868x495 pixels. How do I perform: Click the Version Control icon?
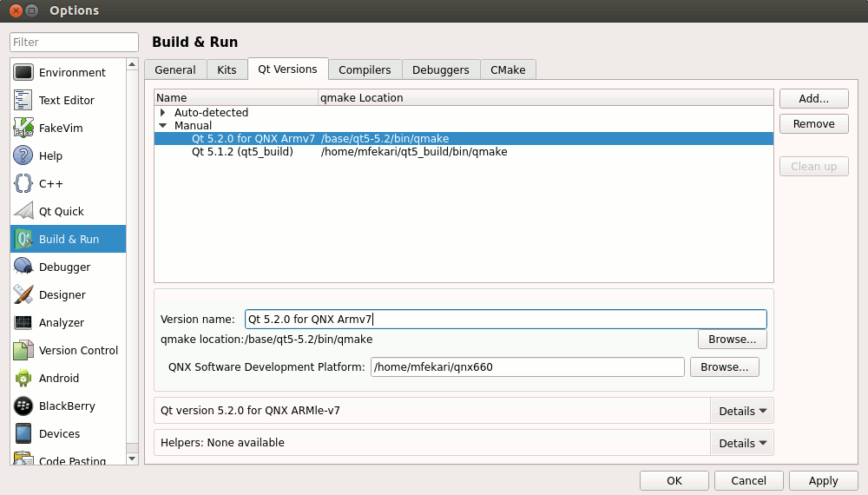click(x=23, y=350)
